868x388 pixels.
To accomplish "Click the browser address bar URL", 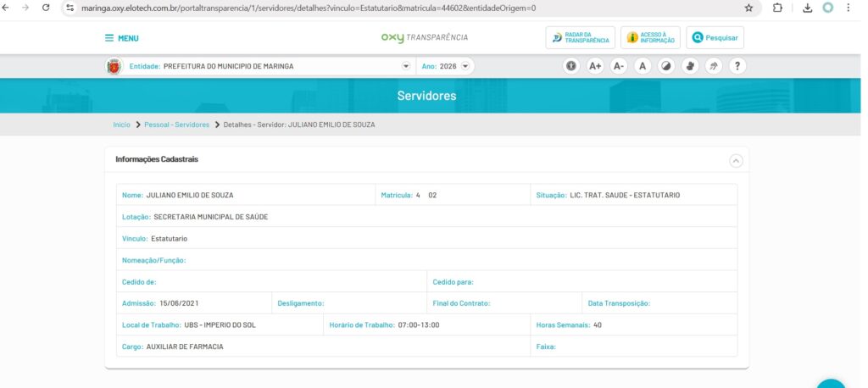I will (339, 8).
